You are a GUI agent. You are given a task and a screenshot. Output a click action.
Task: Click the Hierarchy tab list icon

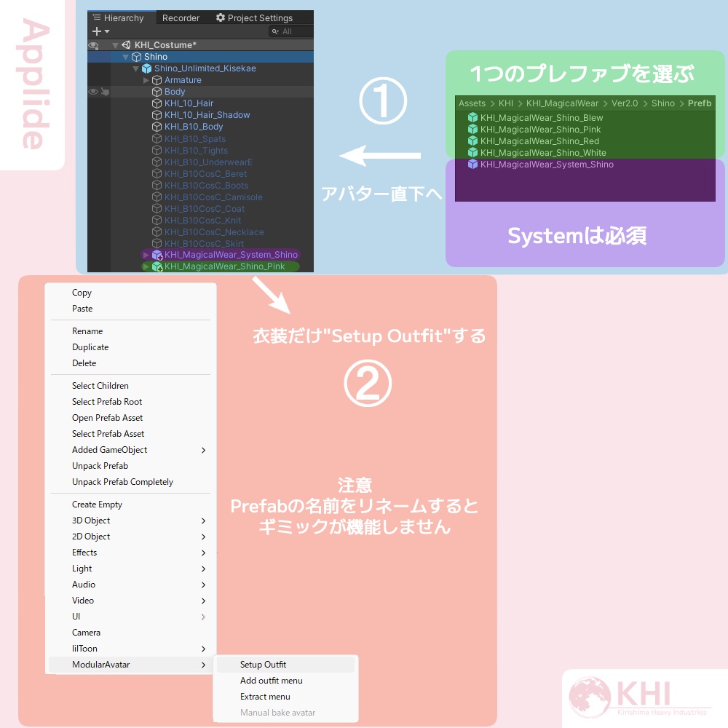click(97, 17)
